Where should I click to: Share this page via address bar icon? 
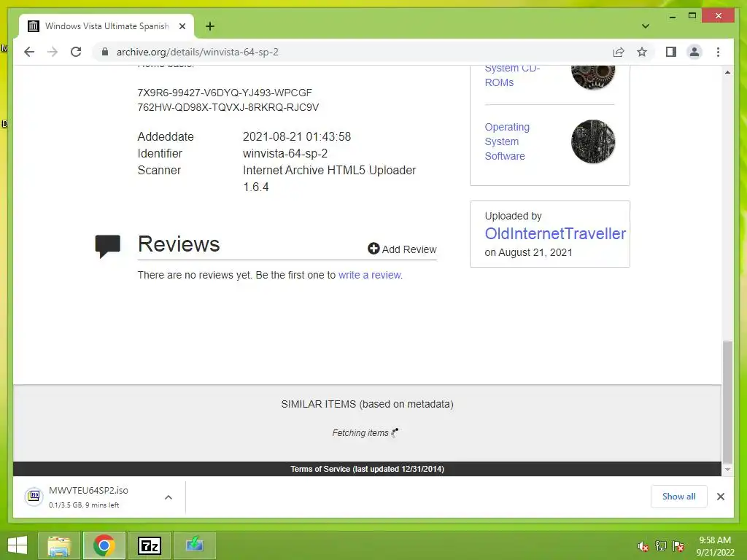tap(619, 52)
